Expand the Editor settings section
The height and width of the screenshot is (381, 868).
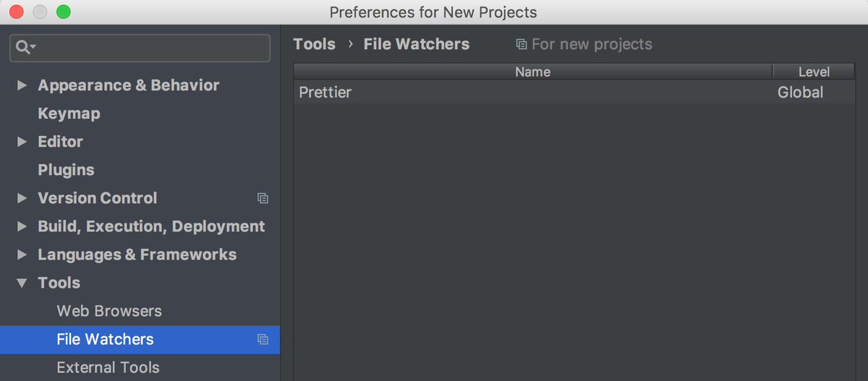coord(22,142)
